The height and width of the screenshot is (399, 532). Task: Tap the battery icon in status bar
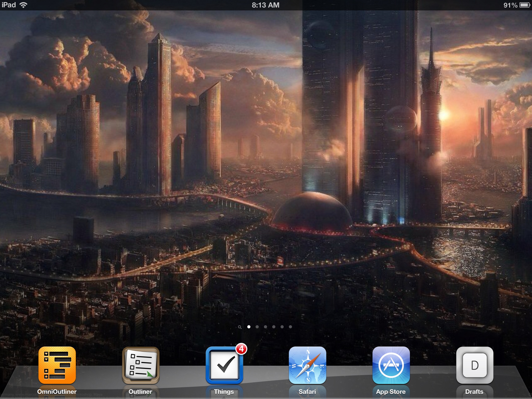coord(525,5)
